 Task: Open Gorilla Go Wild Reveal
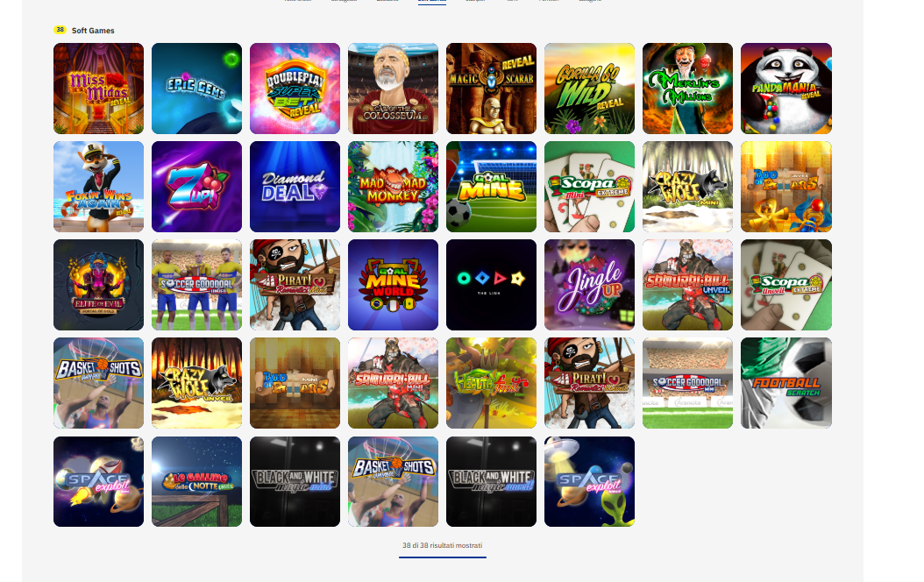589,89
